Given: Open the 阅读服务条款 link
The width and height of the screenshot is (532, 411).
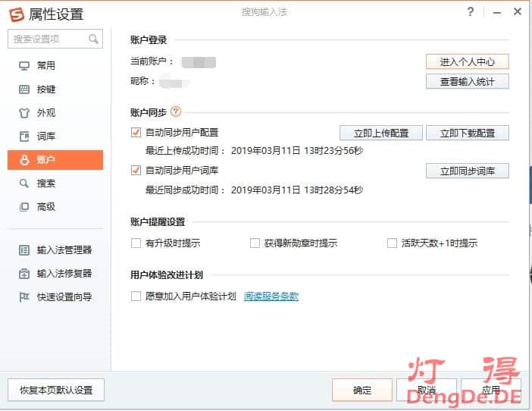Looking at the screenshot, I should [x=271, y=296].
